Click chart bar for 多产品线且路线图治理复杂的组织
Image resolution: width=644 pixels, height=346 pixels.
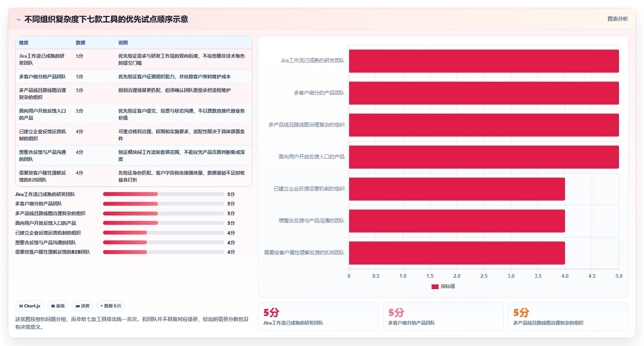point(484,125)
